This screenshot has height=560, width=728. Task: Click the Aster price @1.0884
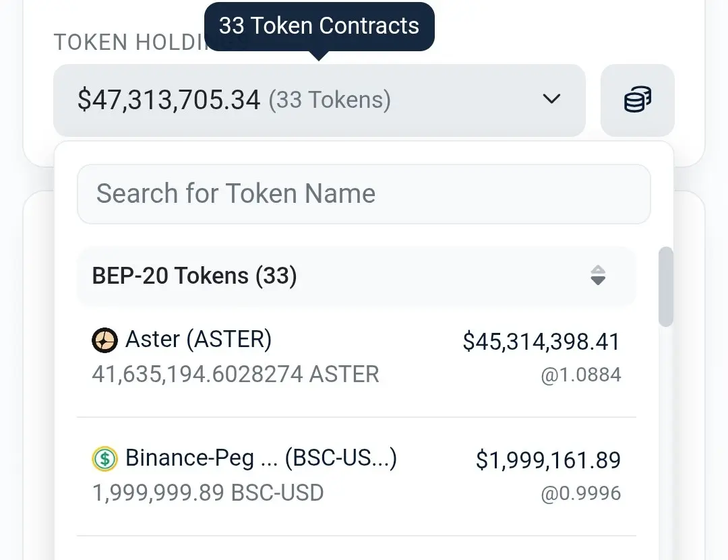click(580, 375)
